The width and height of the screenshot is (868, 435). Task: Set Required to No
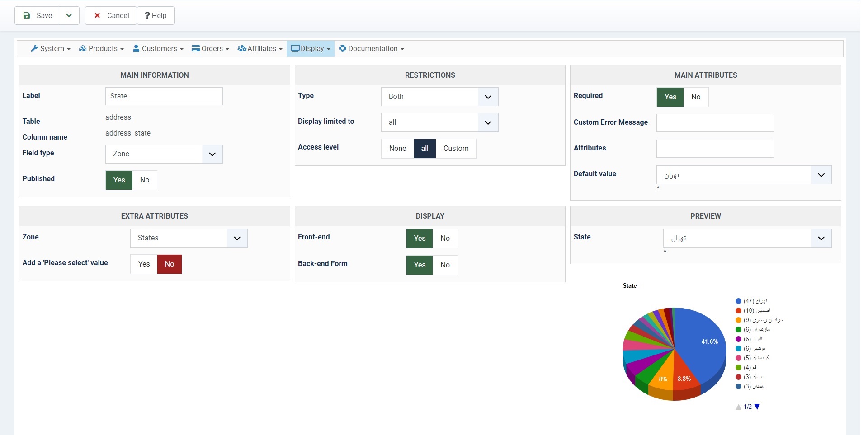(696, 97)
